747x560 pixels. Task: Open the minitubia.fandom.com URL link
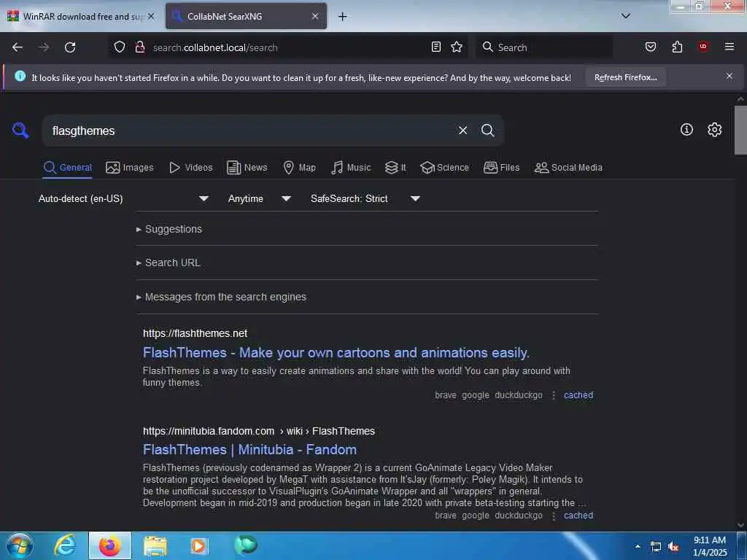(259, 431)
